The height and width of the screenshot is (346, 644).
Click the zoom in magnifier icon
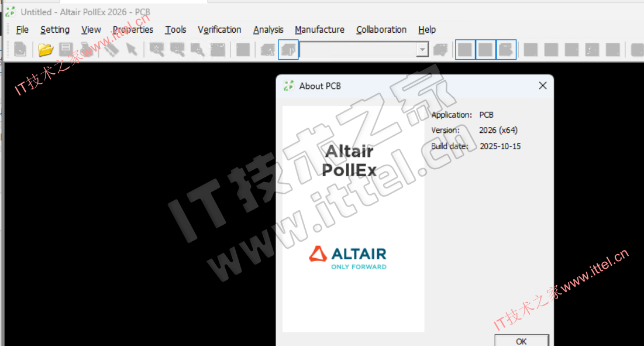click(156, 50)
